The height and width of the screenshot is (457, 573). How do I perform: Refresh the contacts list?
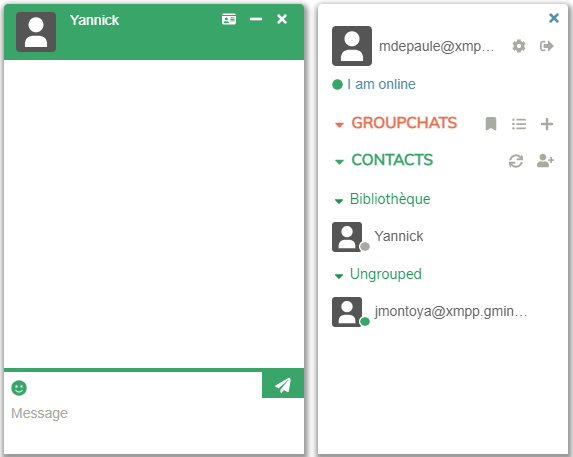(x=516, y=161)
